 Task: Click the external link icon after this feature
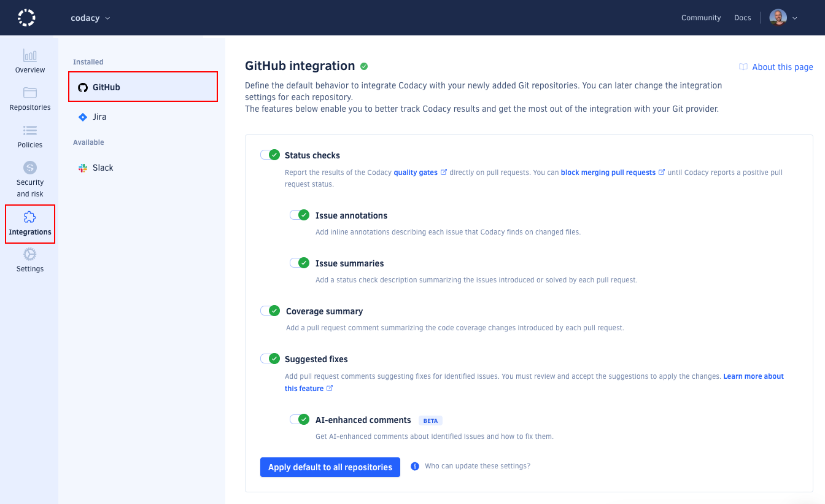click(330, 389)
